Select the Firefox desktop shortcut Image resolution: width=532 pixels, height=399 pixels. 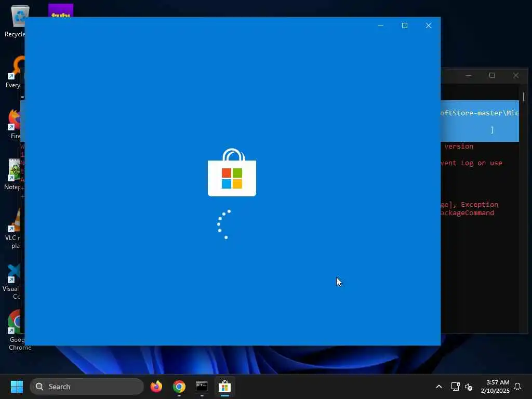click(15, 124)
